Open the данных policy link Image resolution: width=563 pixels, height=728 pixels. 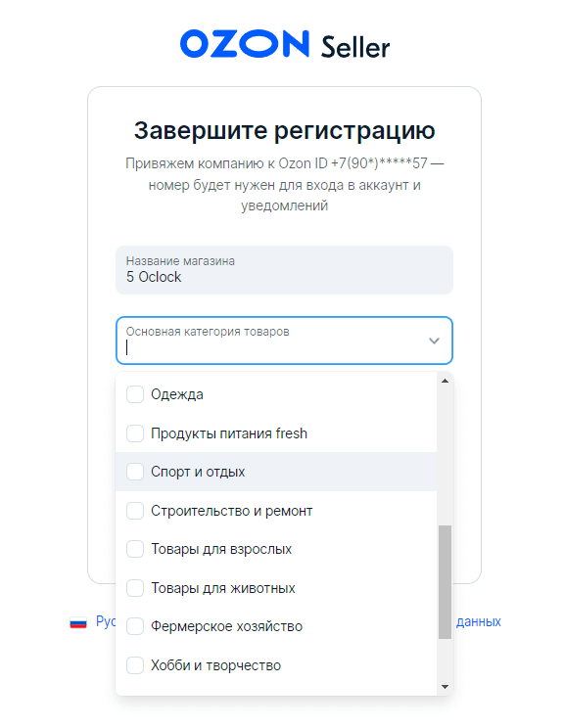click(479, 622)
